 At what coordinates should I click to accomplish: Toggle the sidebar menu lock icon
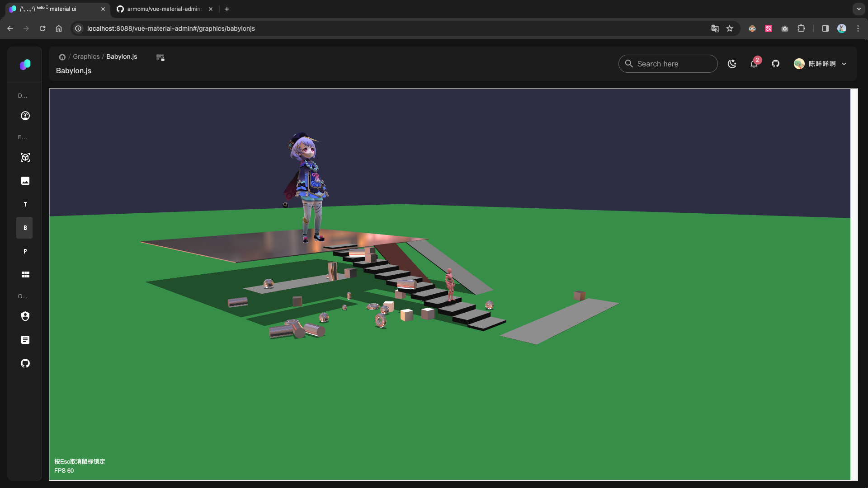coord(160,57)
